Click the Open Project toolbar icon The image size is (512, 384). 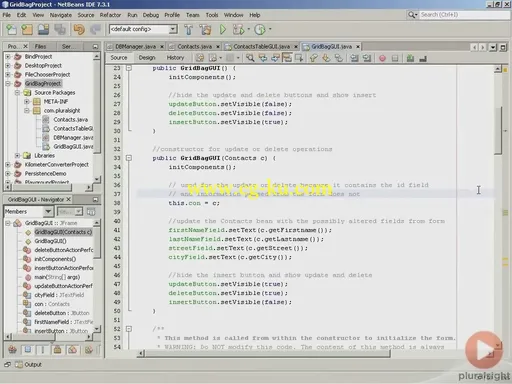pos(43,30)
